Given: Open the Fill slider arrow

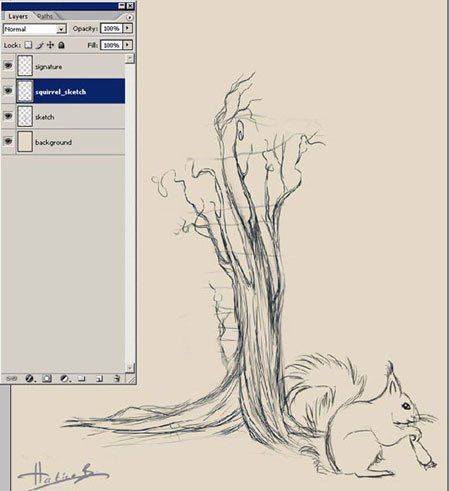Looking at the screenshot, I should click(x=127, y=45).
